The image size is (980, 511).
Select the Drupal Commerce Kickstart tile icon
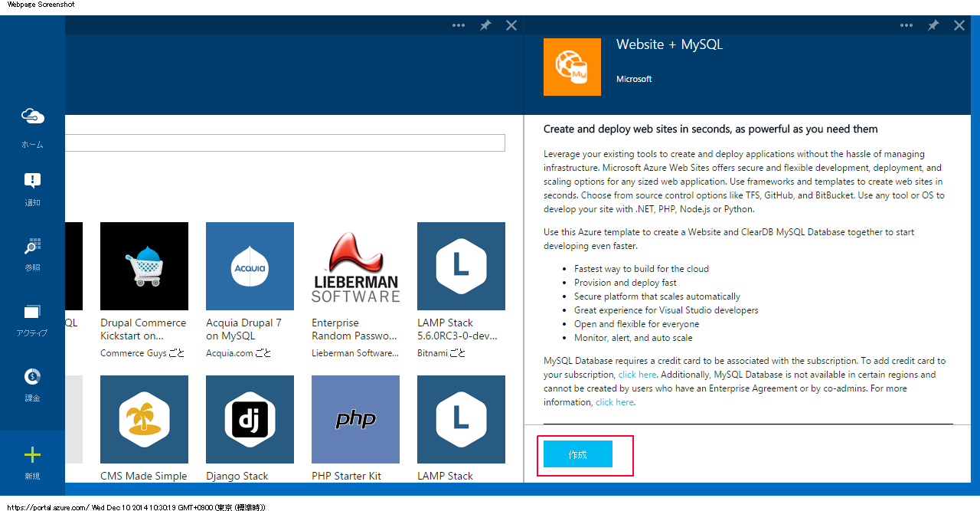pyautogui.click(x=144, y=266)
